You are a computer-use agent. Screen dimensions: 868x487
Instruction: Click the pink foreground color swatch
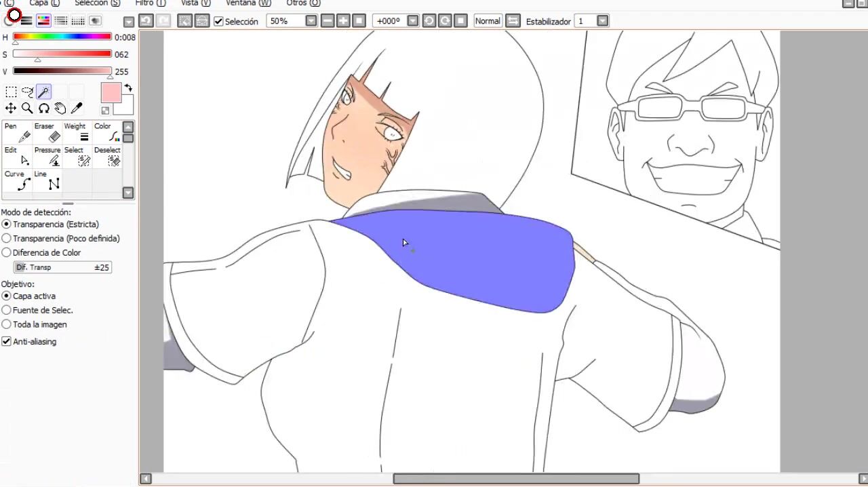click(x=111, y=93)
